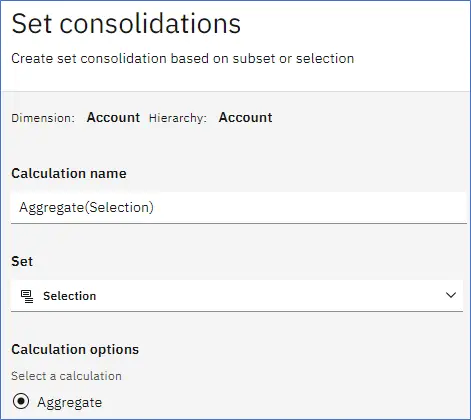Click the Account value next to Hierarchy
Screen dimensions: 471x420
point(245,118)
